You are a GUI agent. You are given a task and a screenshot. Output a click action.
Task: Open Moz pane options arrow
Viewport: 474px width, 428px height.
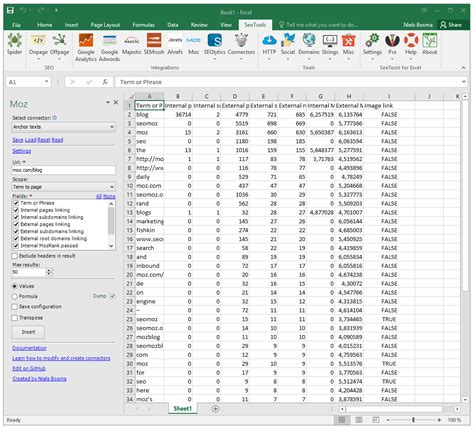108,102
